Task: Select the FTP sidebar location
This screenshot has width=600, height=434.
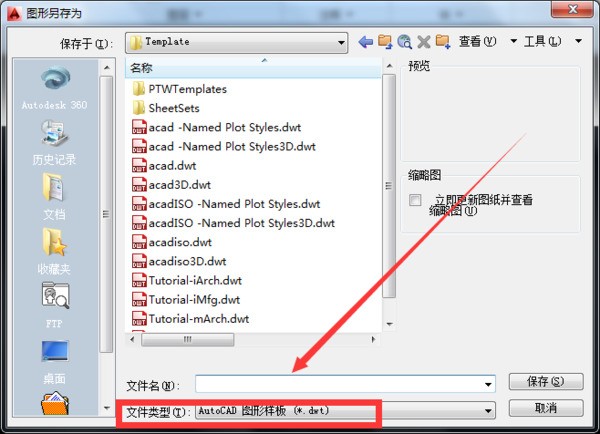Action: pos(54,304)
